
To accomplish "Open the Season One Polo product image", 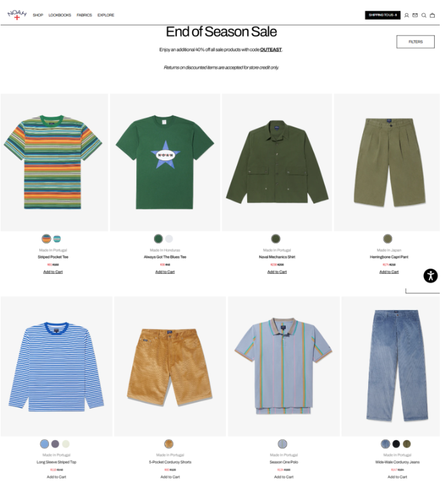I will (x=284, y=366).
